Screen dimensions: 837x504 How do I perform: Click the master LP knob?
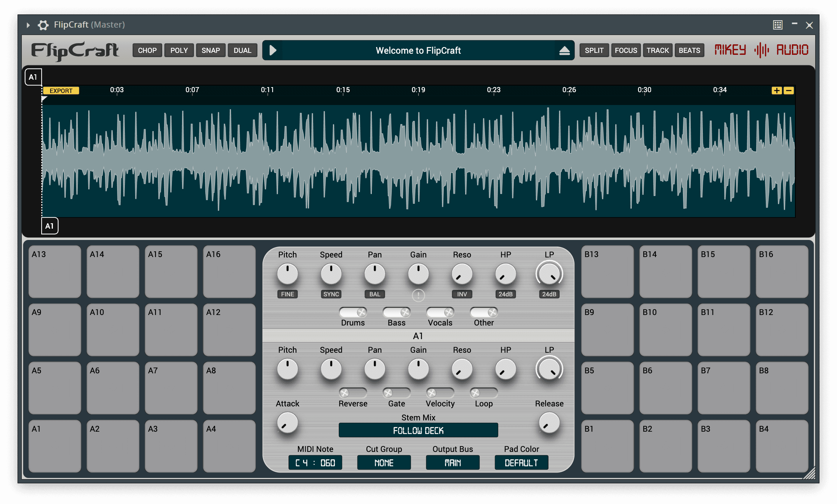point(549,274)
